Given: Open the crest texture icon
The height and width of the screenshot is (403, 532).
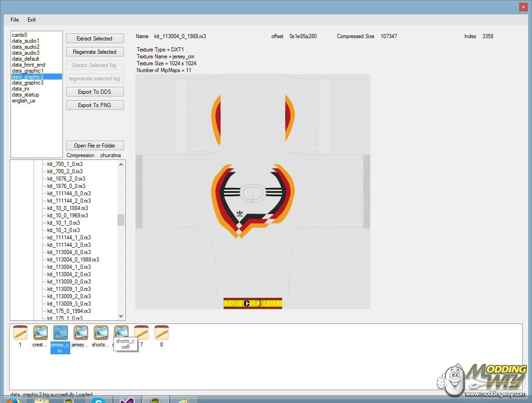Looking at the screenshot, I should pyautogui.click(x=40, y=333).
